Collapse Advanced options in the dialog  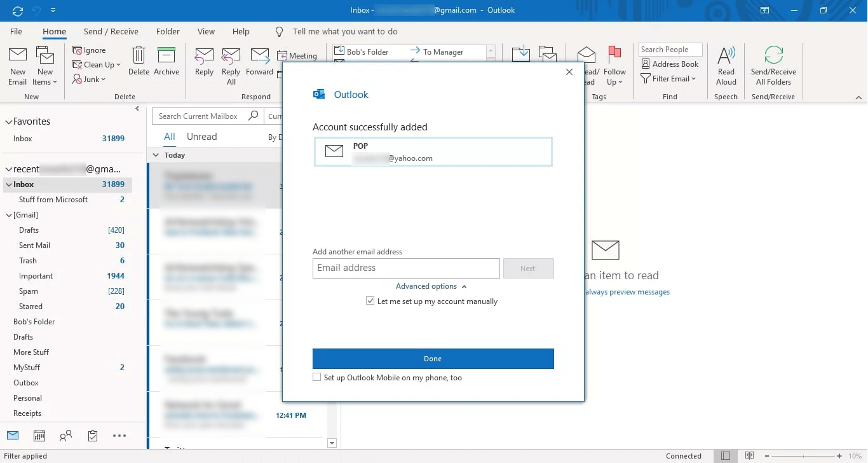(x=431, y=286)
